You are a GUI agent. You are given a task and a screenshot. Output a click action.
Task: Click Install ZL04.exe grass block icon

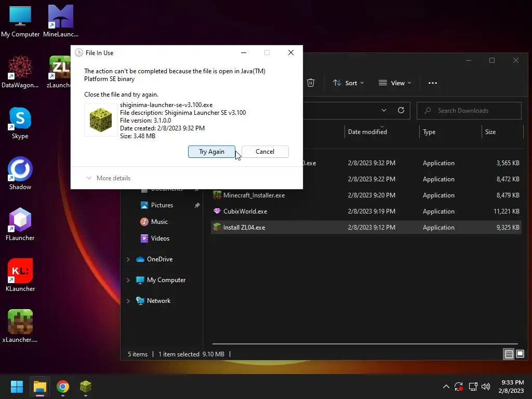tap(217, 227)
